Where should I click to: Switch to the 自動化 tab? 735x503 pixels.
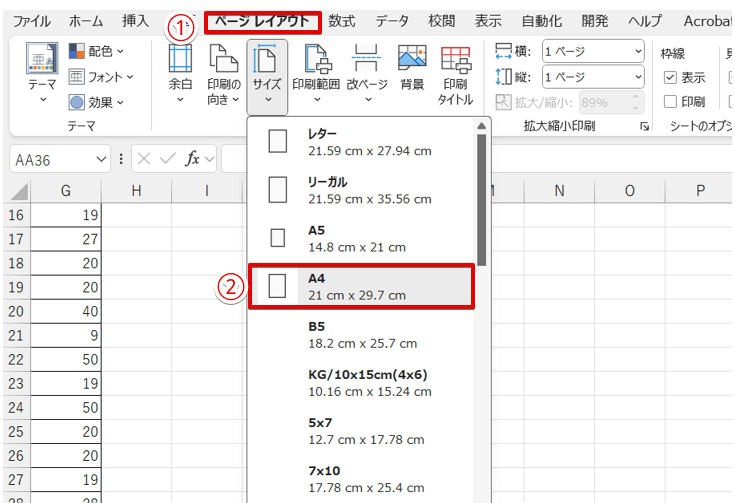coord(541,21)
